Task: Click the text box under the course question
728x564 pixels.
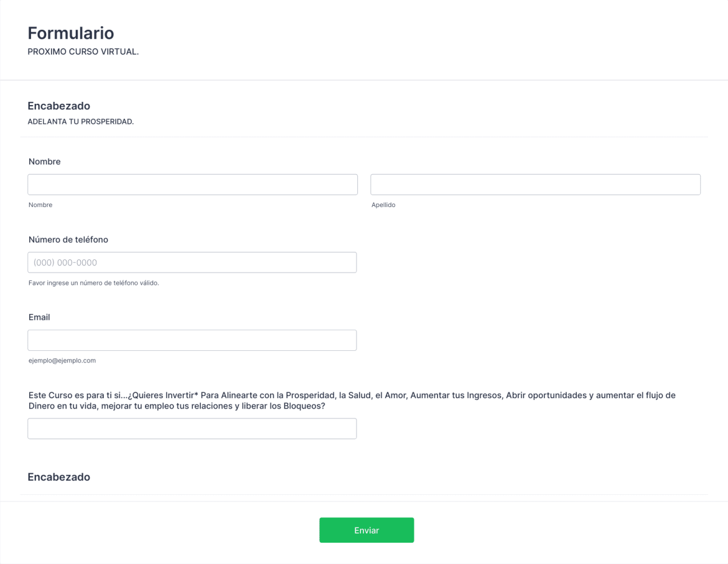Action: (x=192, y=429)
